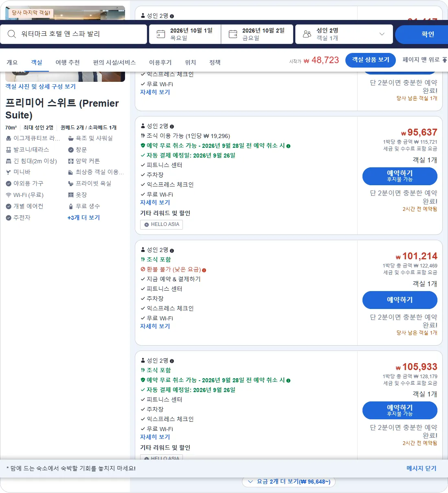
Task: Open 객실 사진 및 상세 구성 보기 link
Action: (40, 86)
